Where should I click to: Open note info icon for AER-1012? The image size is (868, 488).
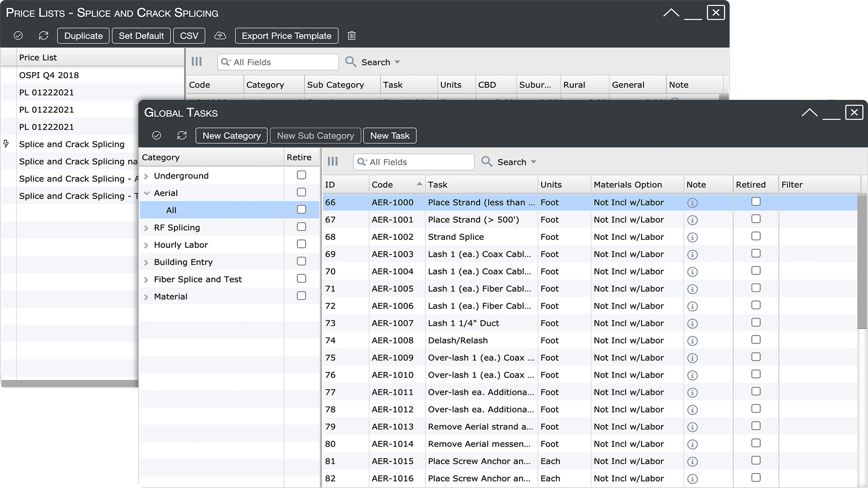coord(692,410)
